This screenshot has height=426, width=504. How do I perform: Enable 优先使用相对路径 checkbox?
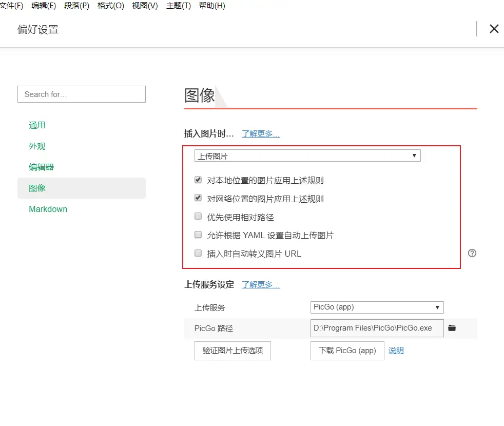198,217
